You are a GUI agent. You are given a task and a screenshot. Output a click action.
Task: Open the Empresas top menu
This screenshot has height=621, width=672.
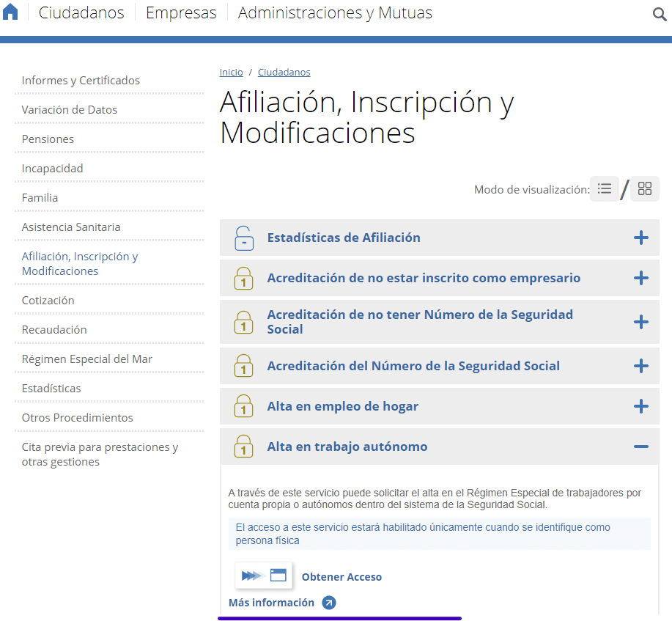tap(181, 13)
